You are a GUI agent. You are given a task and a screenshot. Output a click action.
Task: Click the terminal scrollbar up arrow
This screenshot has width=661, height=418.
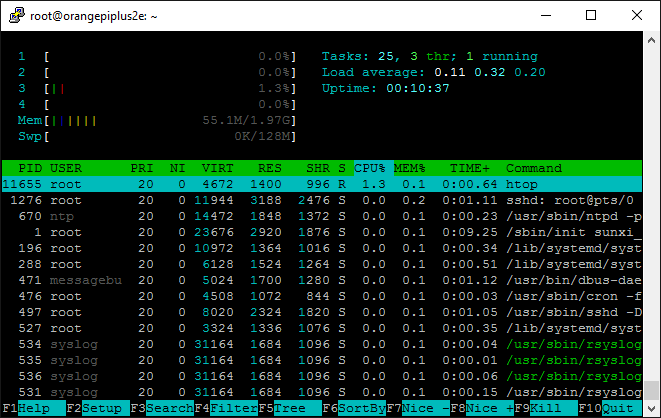[651, 40]
